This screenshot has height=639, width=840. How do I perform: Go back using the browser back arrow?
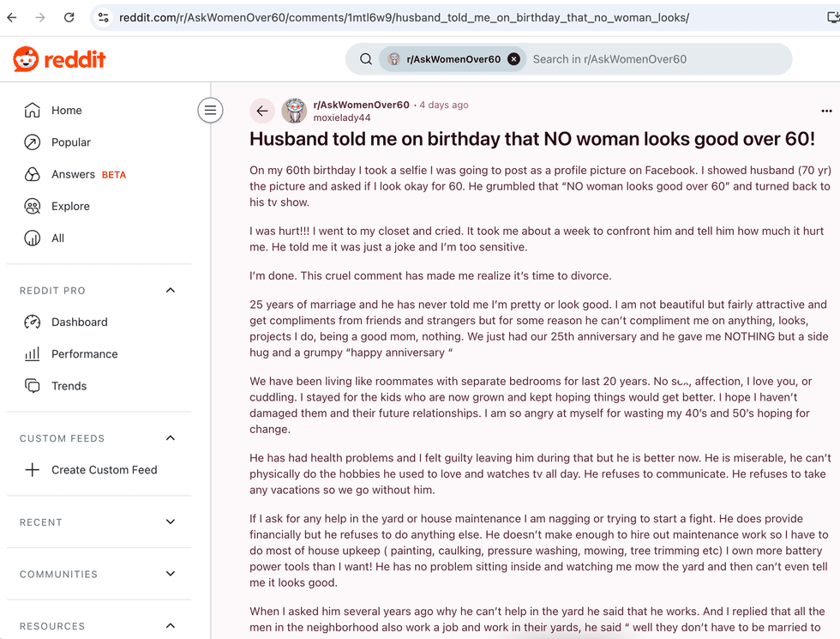12,18
